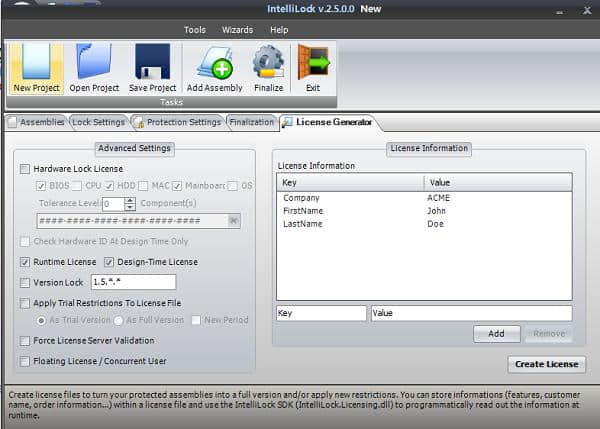Uncheck the Runtime License checkbox
The width and height of the screenshot is (600, 429).
tap(25, 262)
